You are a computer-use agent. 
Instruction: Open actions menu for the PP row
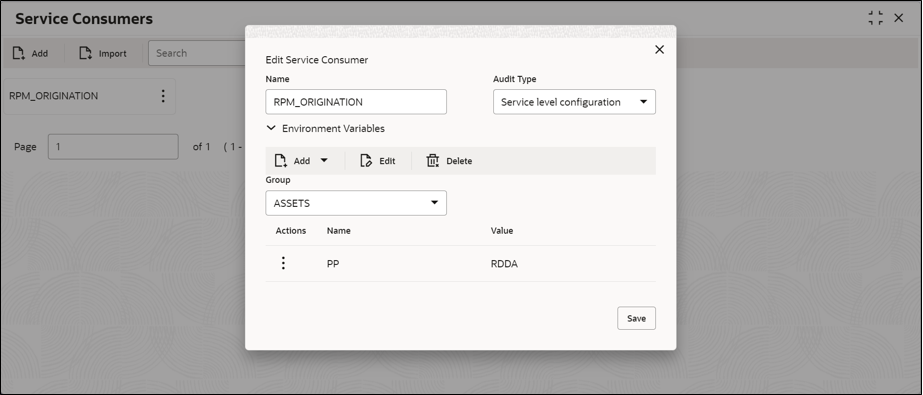(283, 263)
